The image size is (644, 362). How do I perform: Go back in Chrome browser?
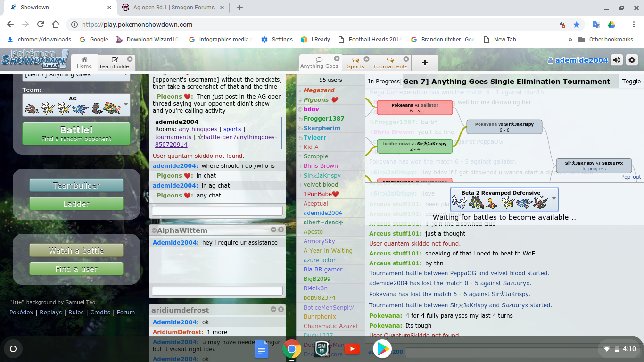click(x=10, y=25)
